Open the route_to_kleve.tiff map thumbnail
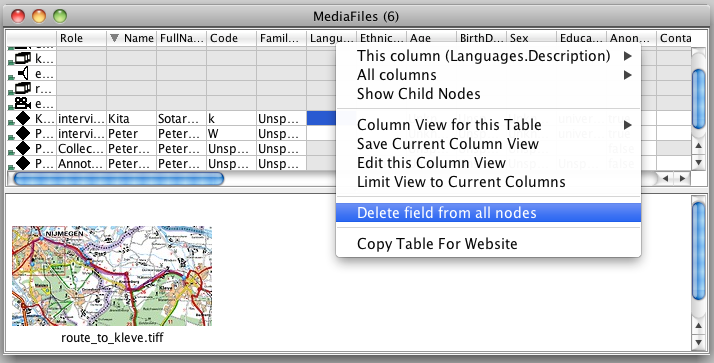Viewport: 714px width, 363px height. coord(112,276)
